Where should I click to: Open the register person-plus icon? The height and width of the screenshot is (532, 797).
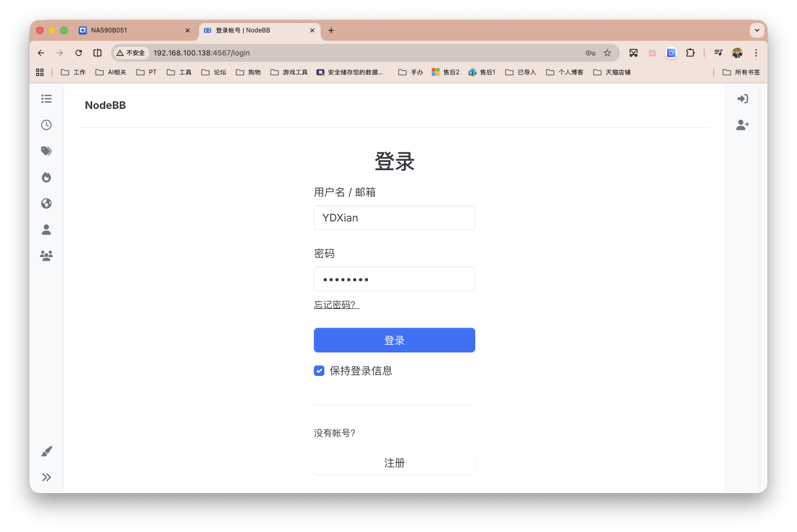coord(742,125)
